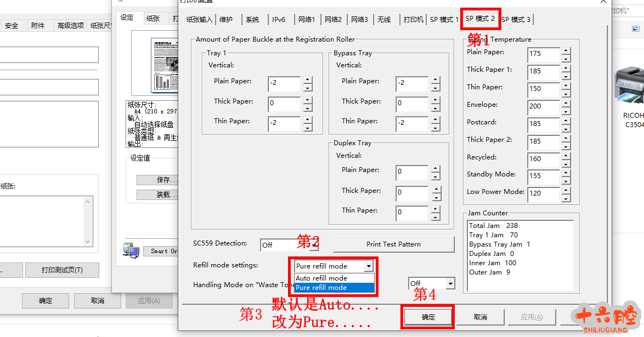644x337 pixels.
Task: Switch to the SP 模式 3 tab
Action: [x=516, y=20]
